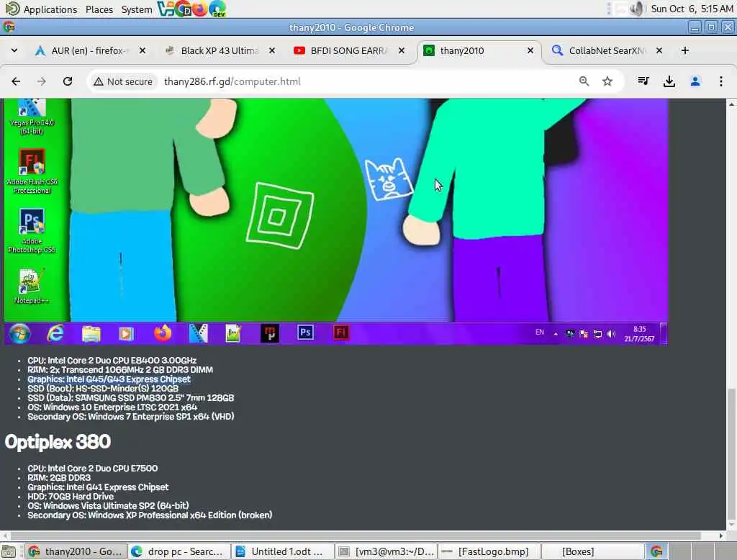737x560 pixels.
Task: Click the clock Sun Oct 6 5:15 AM
Action: (x=692, y=9)
